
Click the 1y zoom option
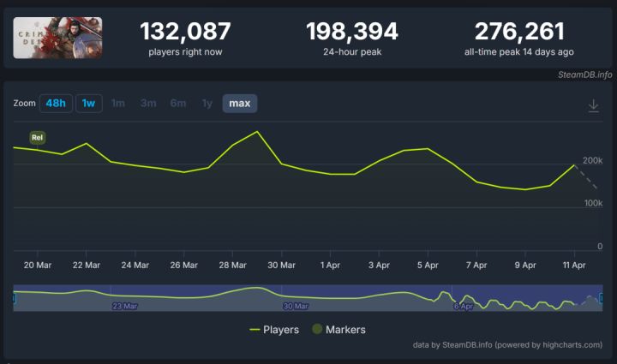(207, 104)
